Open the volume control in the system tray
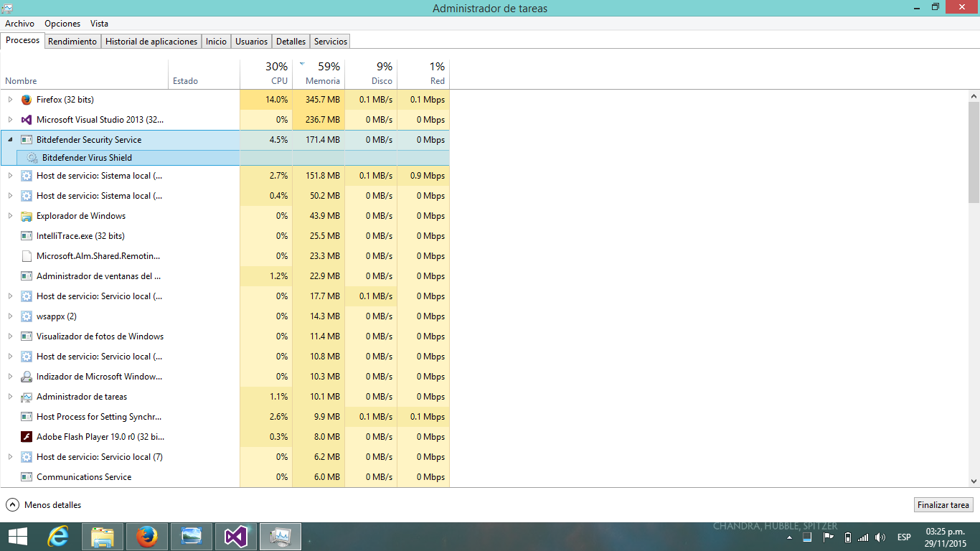Screen dimensions: 980x551 [881, 537]
